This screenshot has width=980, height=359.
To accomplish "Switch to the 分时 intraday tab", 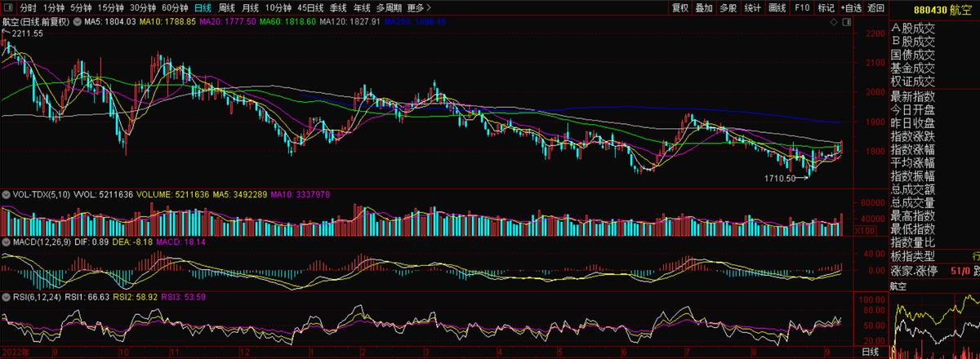I will (x=28, y=7).
